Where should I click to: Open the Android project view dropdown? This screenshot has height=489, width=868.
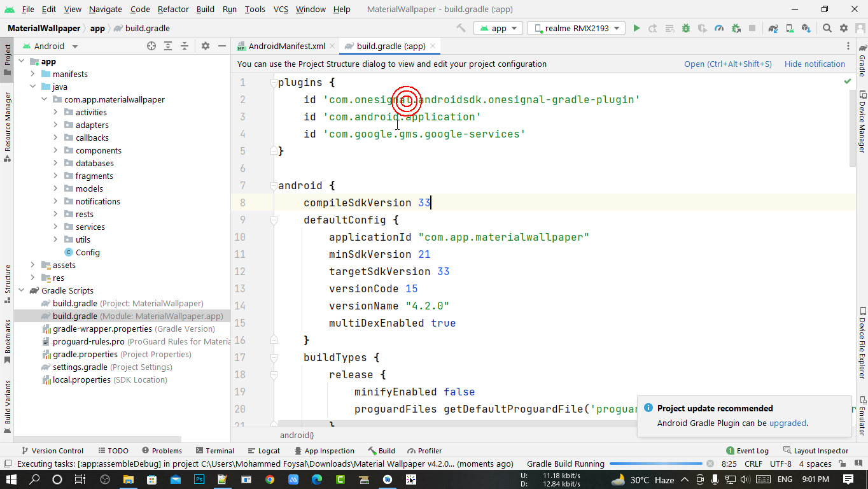pyautogui.click(x=50, y=46)
